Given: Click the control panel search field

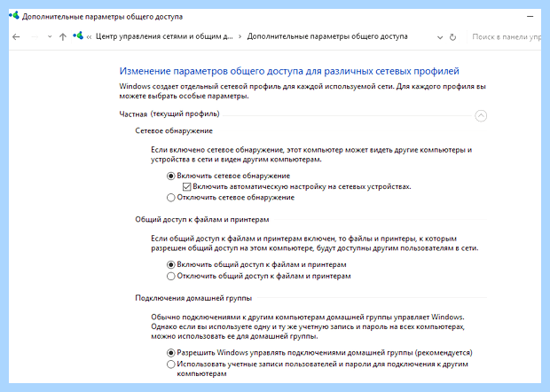Looking at the screenshot, I should click(x=505, y=36).
